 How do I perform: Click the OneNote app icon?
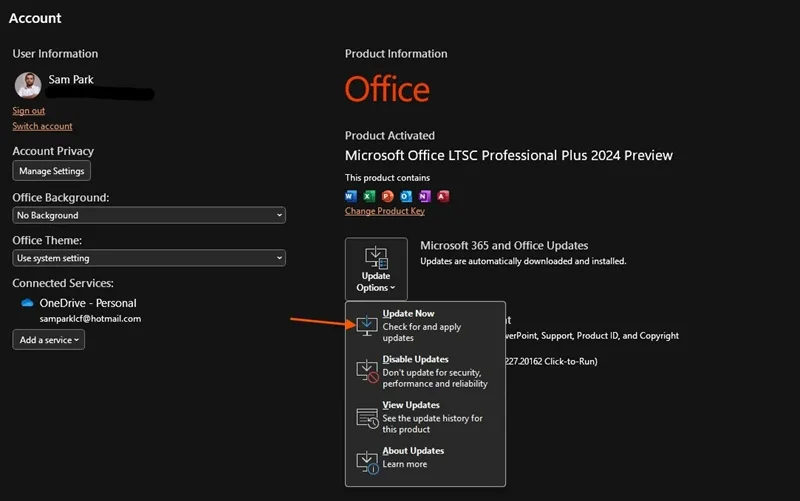[424, 196]
